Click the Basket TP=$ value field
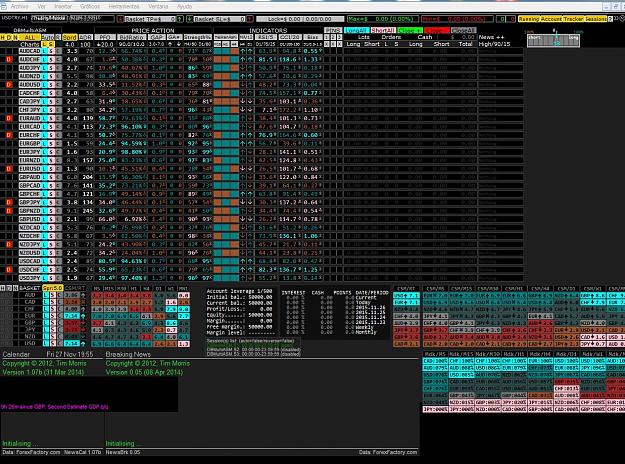Image resolution: width=625 pixels, height=464 pixels. click(x=150, y=19)
